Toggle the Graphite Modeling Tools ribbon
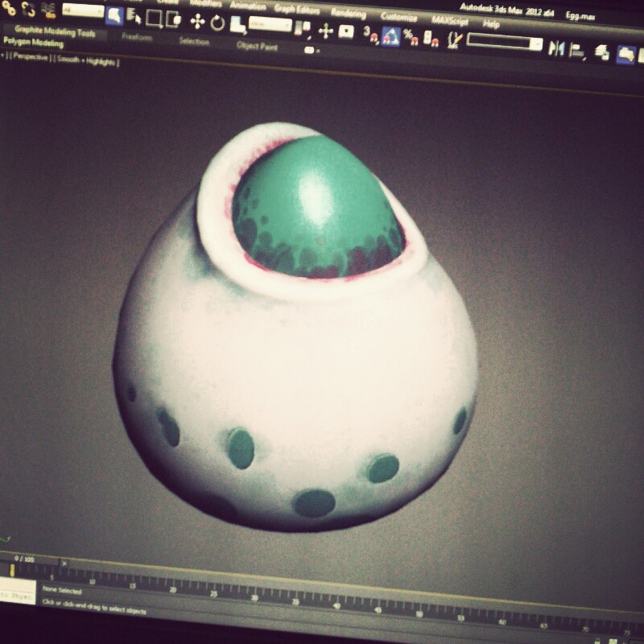Viewport: 644px width, 644px height. (627, 55)
